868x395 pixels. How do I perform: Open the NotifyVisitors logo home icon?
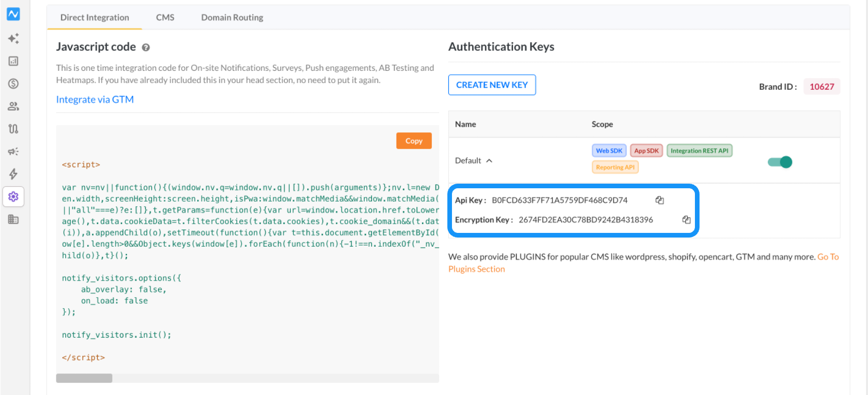13,14
